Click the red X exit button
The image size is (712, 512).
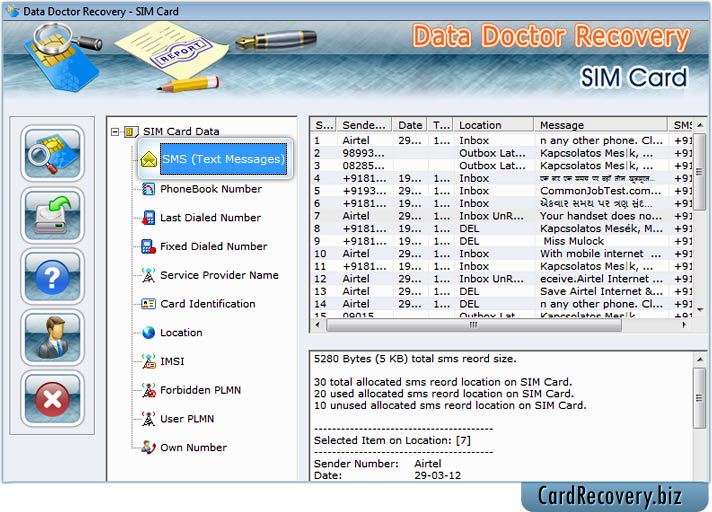click(x=52, y=399)
